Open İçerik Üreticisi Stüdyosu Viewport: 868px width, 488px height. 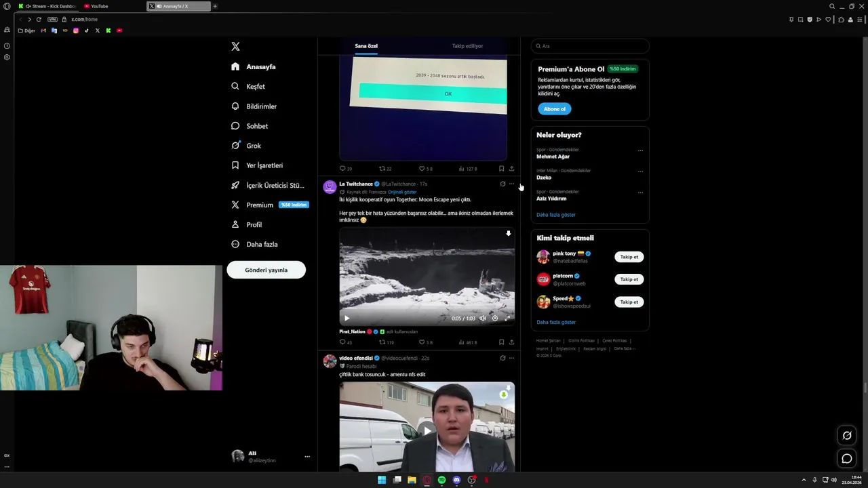(x=267, y=185)
